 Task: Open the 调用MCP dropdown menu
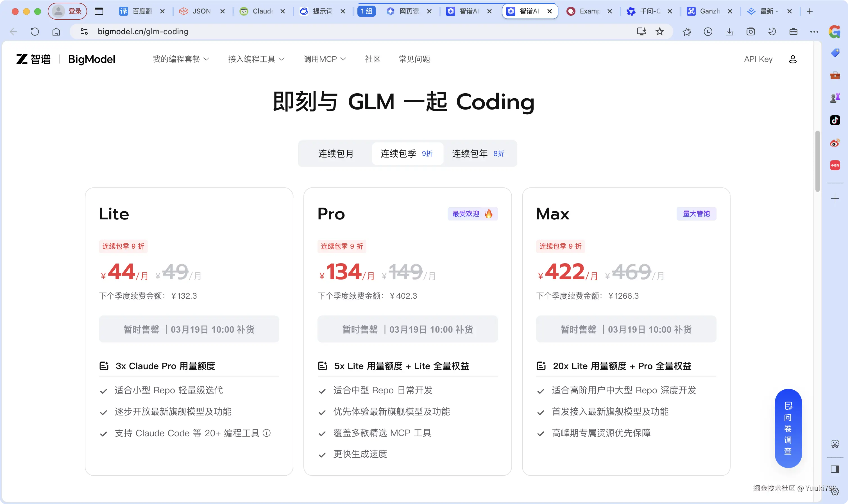pyautogui.click(x=324, y=59)
